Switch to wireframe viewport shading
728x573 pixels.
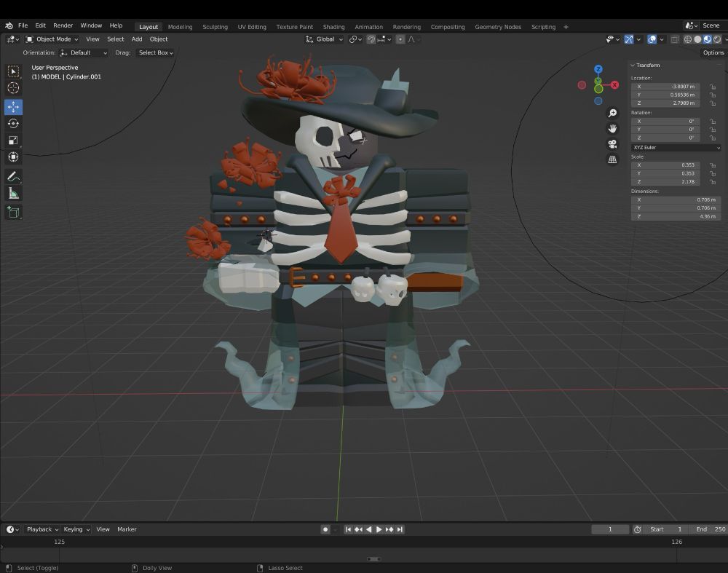(688, 39)
